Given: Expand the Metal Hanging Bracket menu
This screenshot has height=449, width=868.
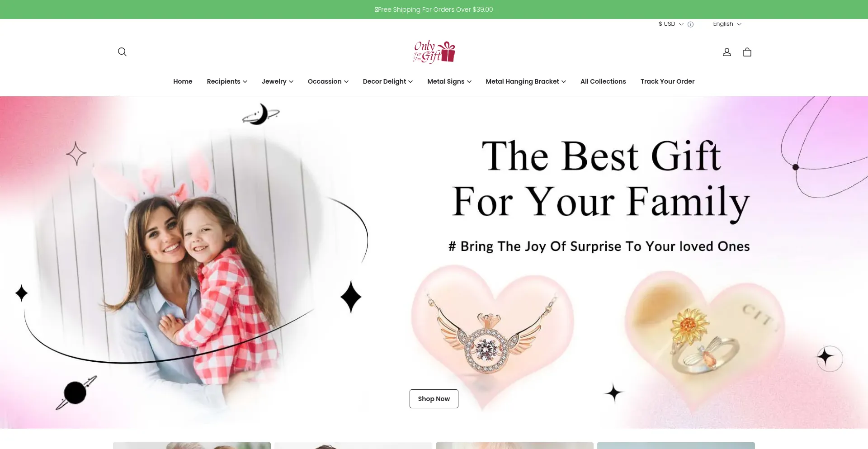Looking at the screenshot, I should (x=526, y=81).
